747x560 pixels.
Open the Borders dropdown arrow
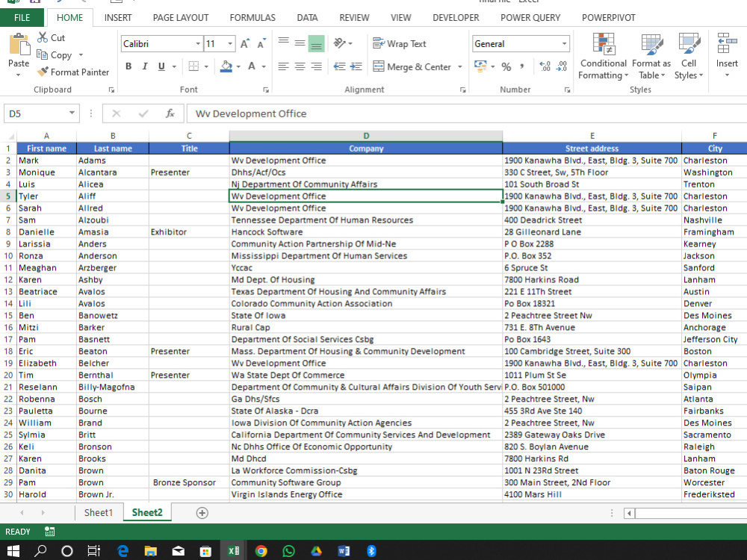click(x=206, y=66)
